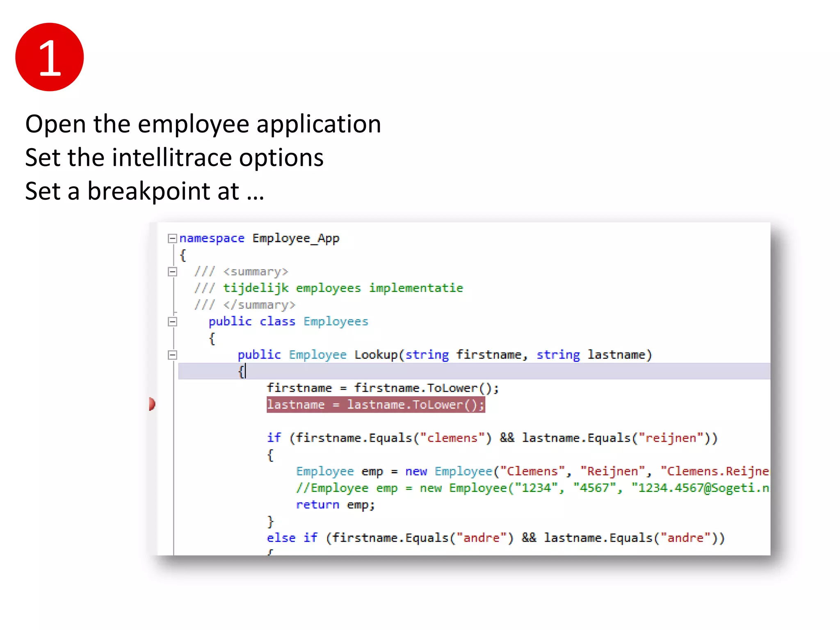Collapse the Employees class outline
Screen dimensions: 840x630
(172, 322)
